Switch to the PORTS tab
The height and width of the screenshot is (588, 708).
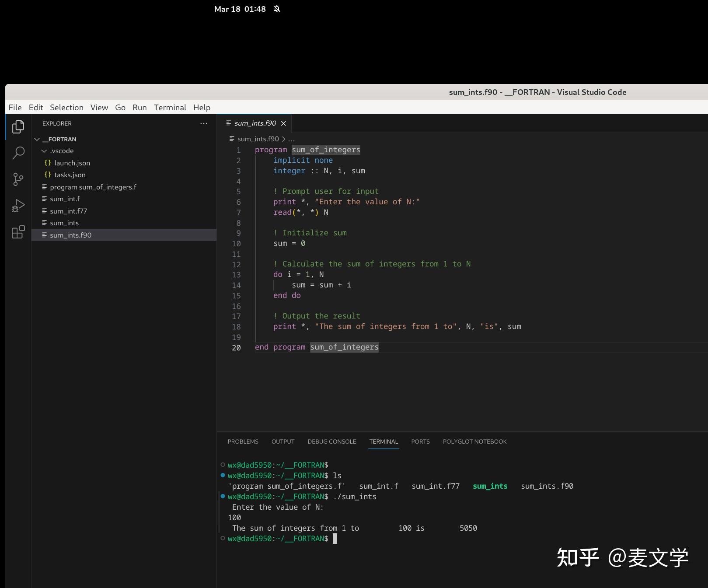(420, 441)
